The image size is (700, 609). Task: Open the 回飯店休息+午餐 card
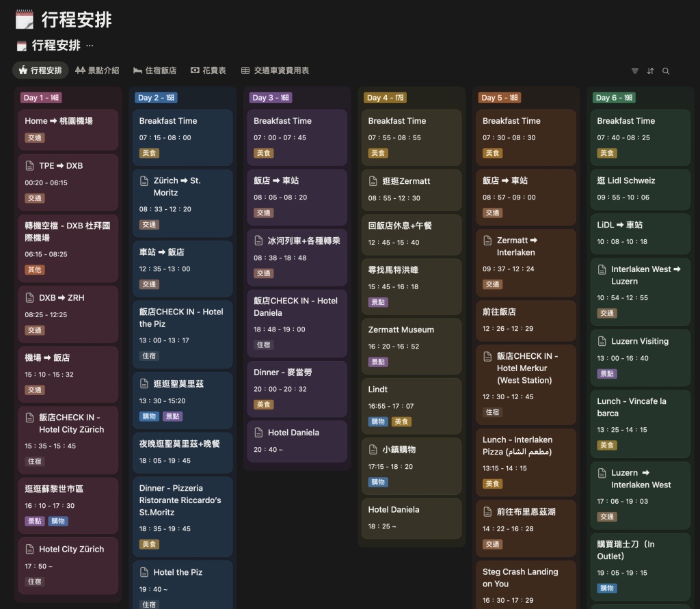[411, 234]
